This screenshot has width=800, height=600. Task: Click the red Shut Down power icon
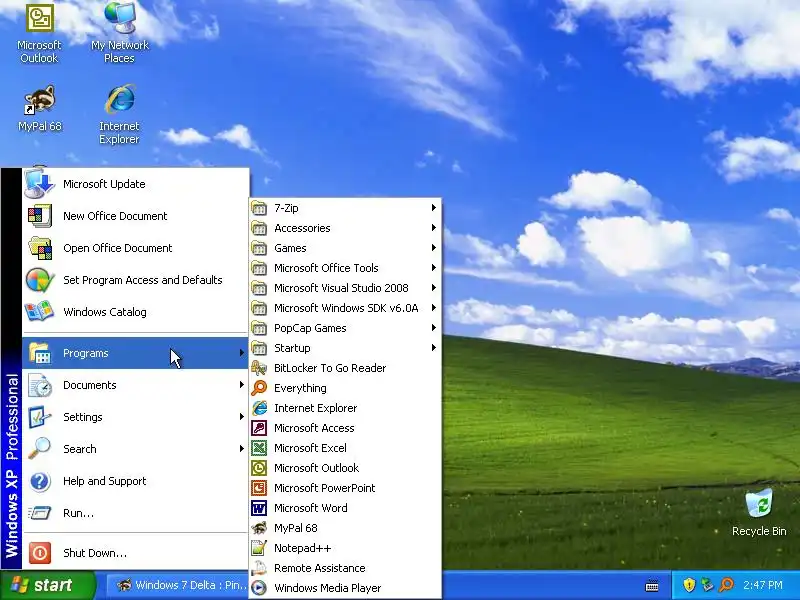39,553
